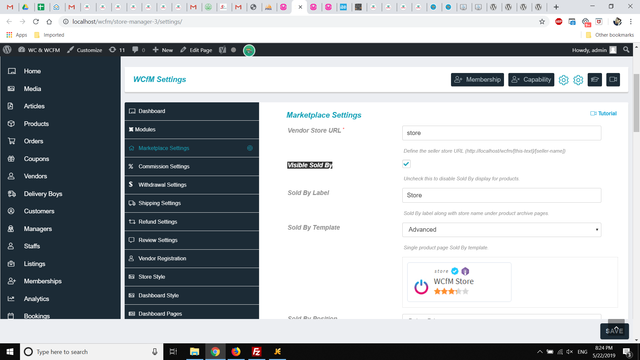
Task: Click Howdy, admin account menu
Action: click(594, 50)
